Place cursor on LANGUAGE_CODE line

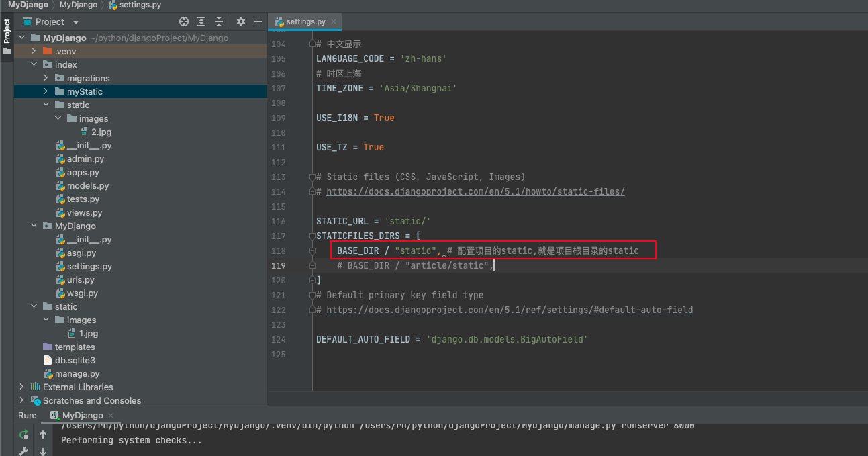(x=381, y=58)
